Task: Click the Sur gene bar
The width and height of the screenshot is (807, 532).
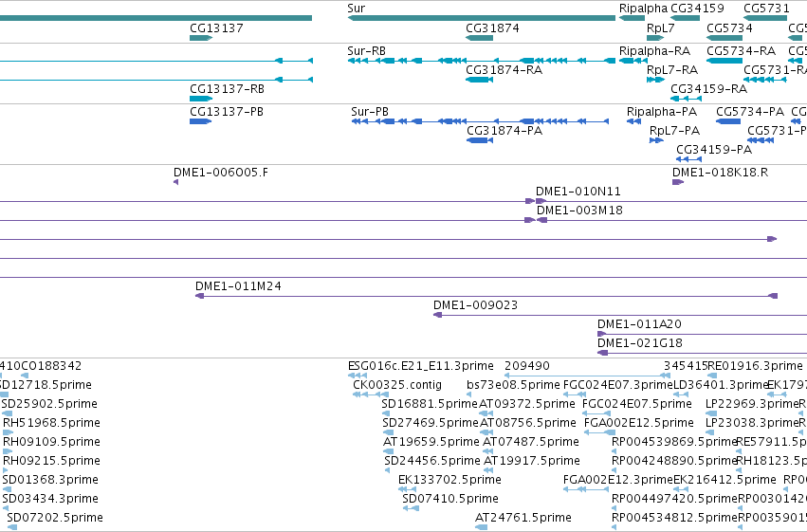Action: 481,18
